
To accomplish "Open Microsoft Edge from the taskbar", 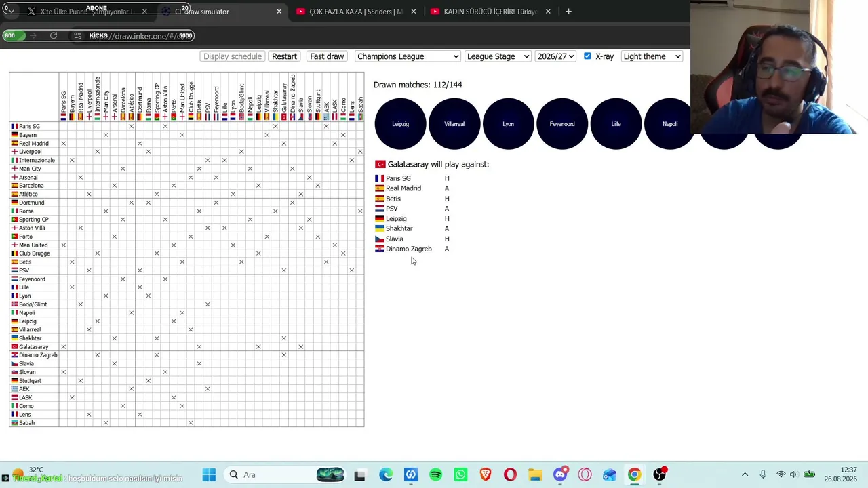I will 385,474.
